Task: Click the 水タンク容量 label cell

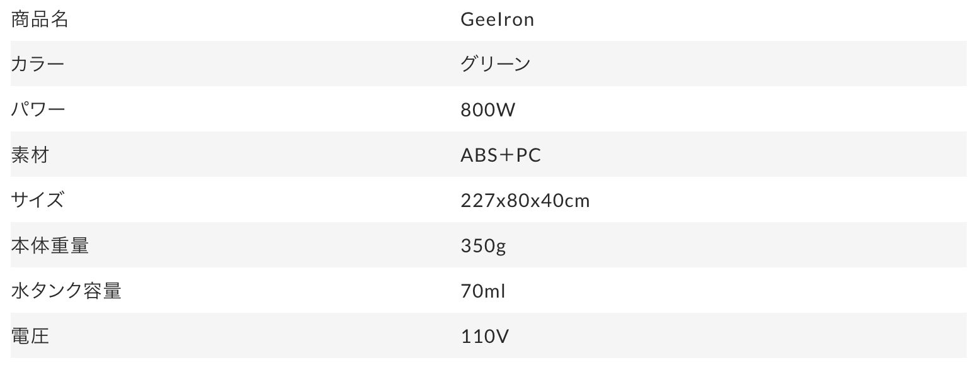Action: [66, 291]
